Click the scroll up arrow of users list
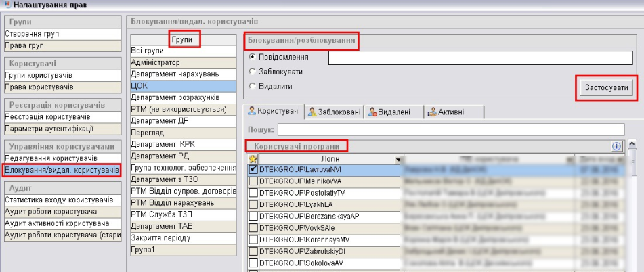Image resolution: width=644 pixels, height=272 pixels. coord(632,143)
